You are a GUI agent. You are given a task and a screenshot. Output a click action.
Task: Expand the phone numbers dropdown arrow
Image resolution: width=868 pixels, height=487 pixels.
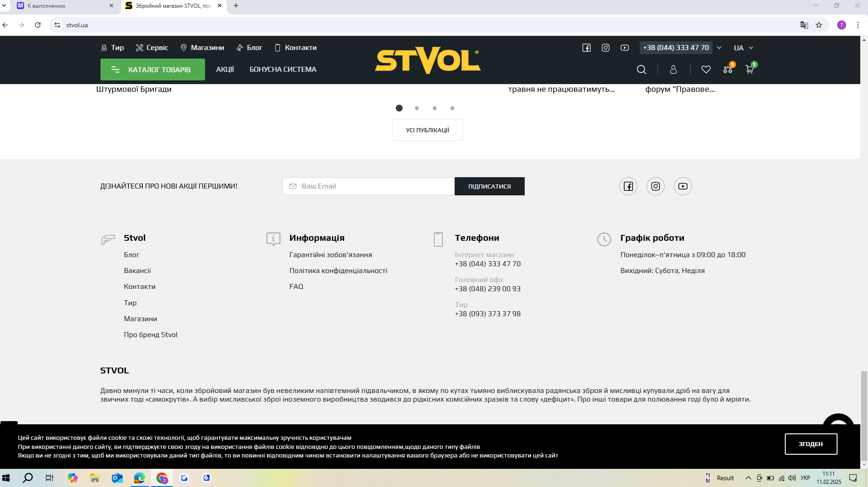(719, 48)
